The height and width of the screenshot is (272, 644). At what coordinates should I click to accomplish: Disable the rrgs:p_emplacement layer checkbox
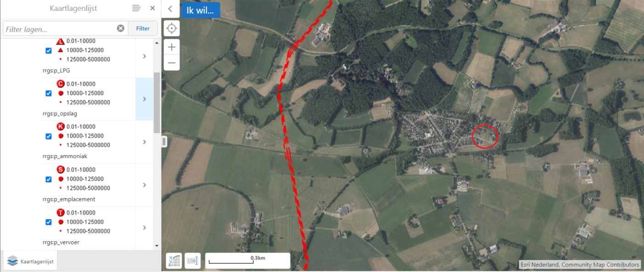[x=49, y=179]
